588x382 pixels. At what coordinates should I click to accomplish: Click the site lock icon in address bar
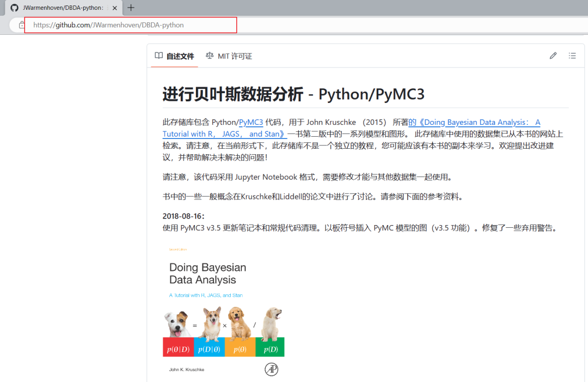pyautogui.click(x=22, y=25)
